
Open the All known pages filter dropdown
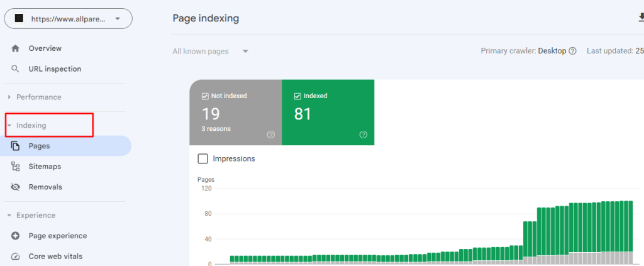pyautogui.click(x=211, y=52)
